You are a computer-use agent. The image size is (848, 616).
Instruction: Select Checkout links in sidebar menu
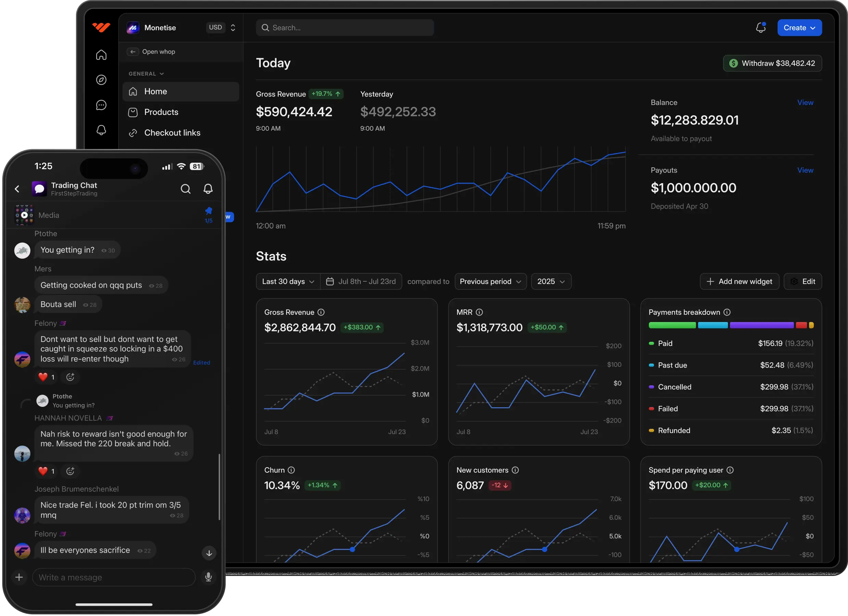coord(172,133)
